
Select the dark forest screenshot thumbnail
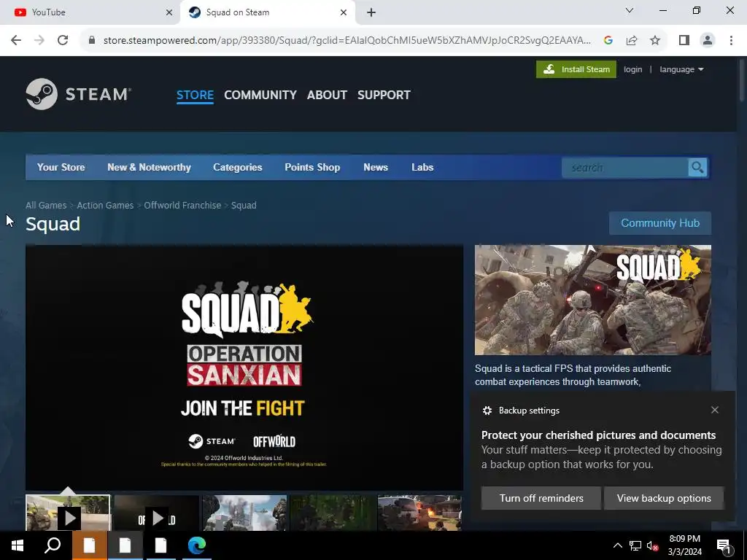332,513
